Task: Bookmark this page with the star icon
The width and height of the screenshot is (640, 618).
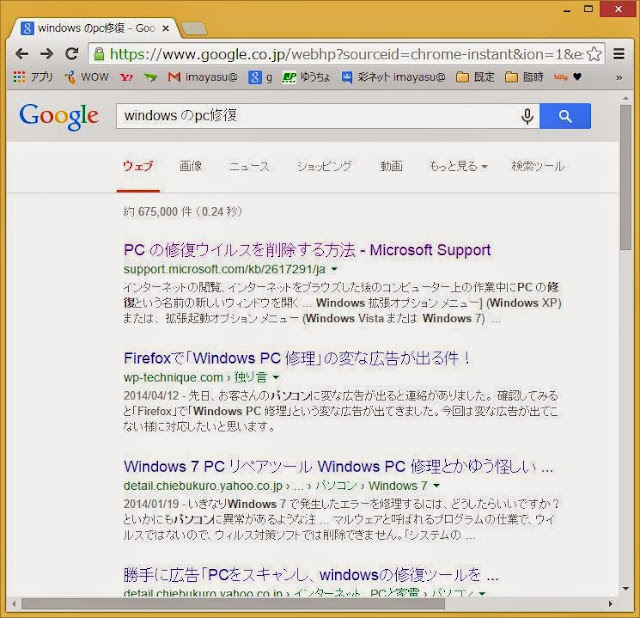Action: (x=594, y=54)
